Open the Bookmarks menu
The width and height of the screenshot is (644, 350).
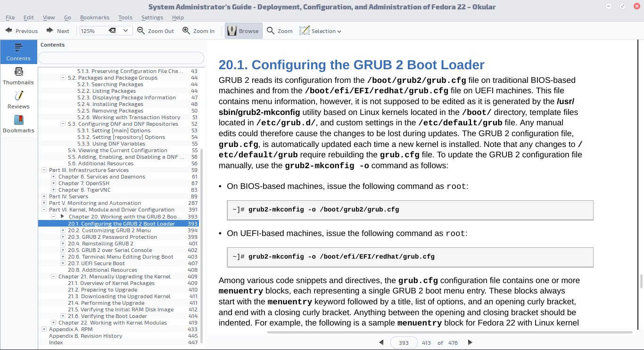point(95,17)
